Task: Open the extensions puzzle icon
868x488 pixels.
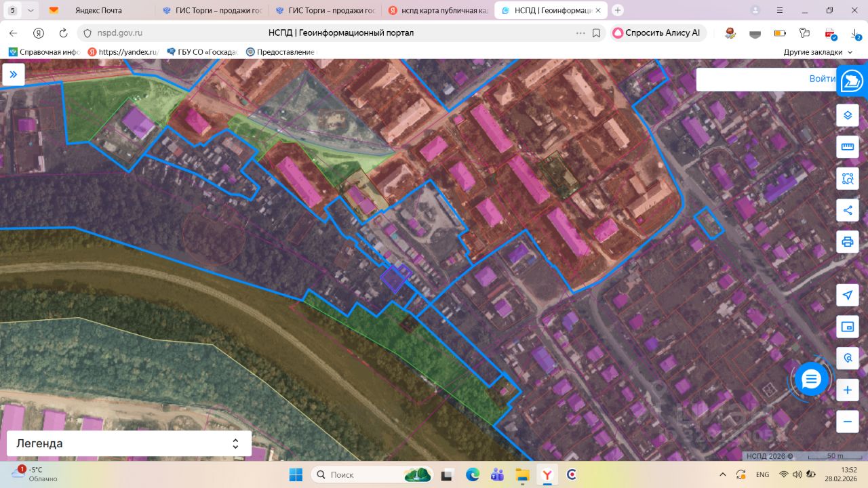Action: pyautogui.click(x=805, y=33)
